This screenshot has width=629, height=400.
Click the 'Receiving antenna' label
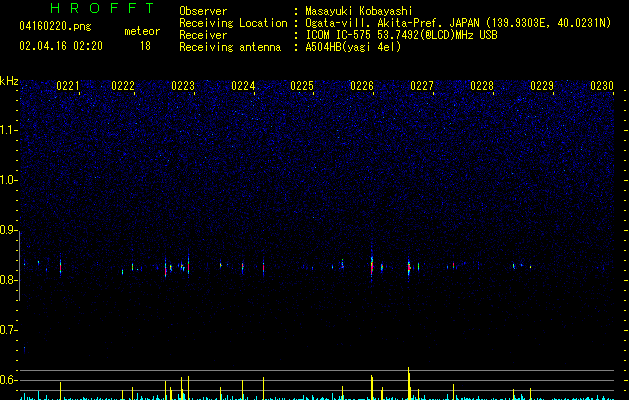click(230, 47)
